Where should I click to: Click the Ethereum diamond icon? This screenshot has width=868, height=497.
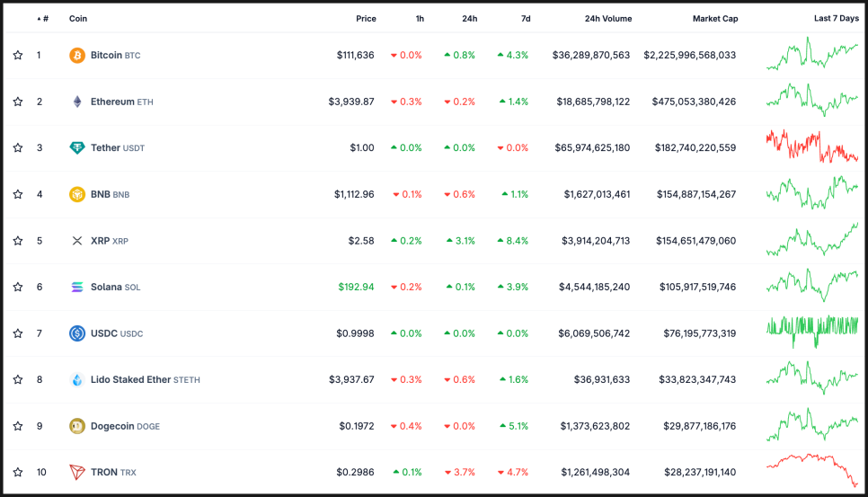coord(77,102)
